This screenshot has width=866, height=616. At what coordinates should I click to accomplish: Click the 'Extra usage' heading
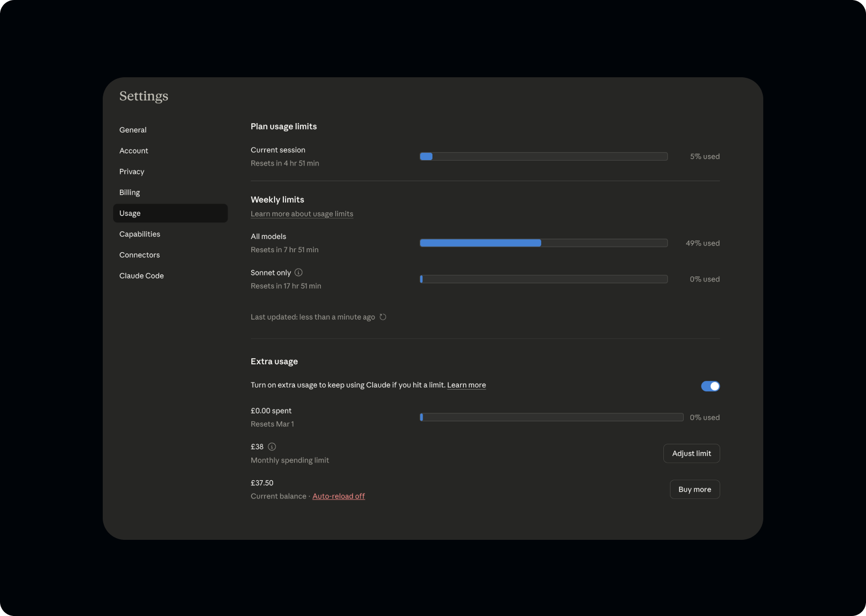274,362
